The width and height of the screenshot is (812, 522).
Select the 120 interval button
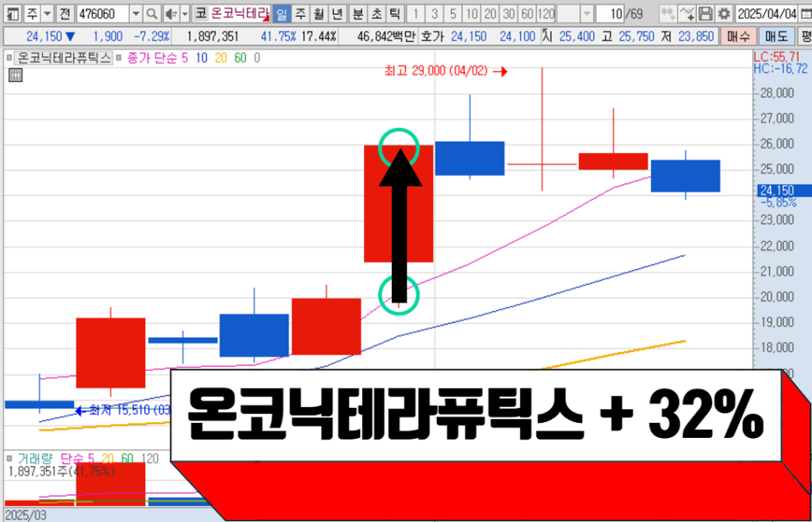pyautogui.click(x=546, y=14)
